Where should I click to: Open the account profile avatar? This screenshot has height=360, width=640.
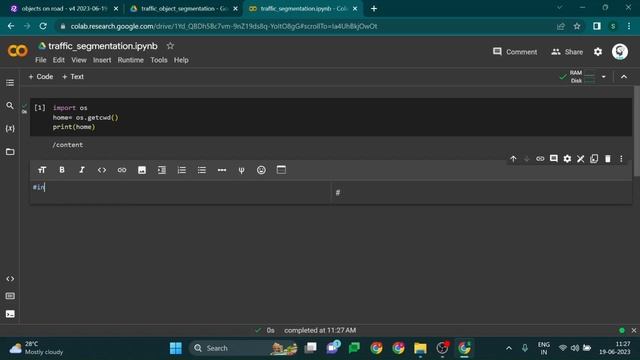coord(620,52)
